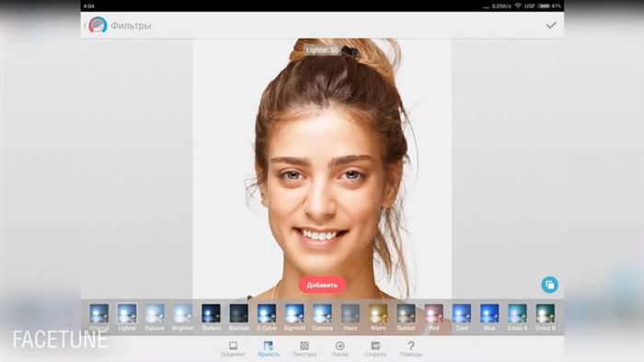This screenshot has height=362, width=644.
Task: Apply the Warm golden filter thumbnail
Action: 378,313
